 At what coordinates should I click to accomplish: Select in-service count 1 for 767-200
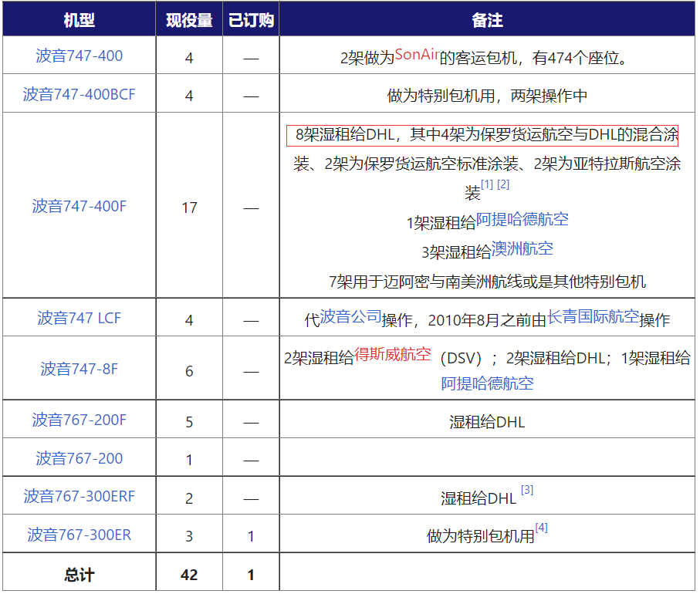click(x=189, y=460)
